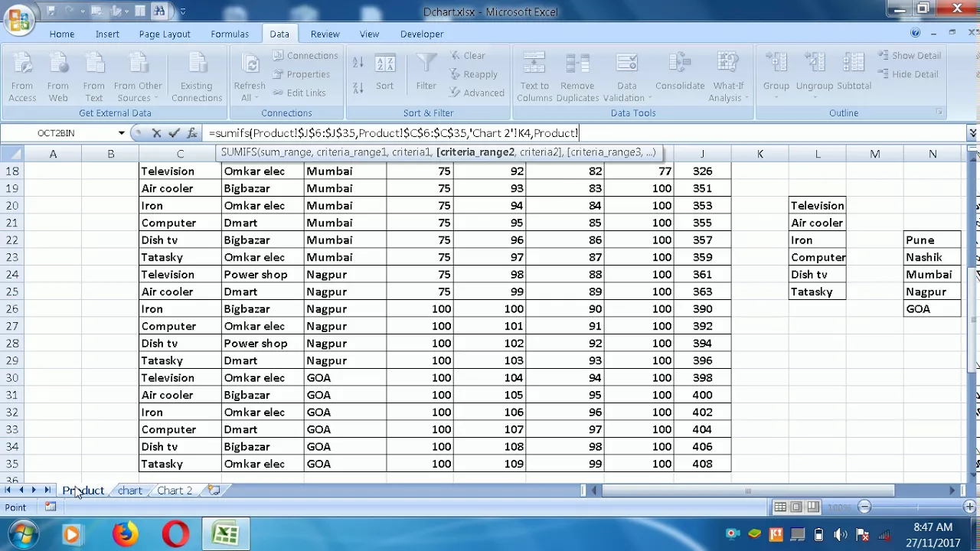Open Opera from the taskbar
This screenshot has width=980, height=551.
pos(175,534)
